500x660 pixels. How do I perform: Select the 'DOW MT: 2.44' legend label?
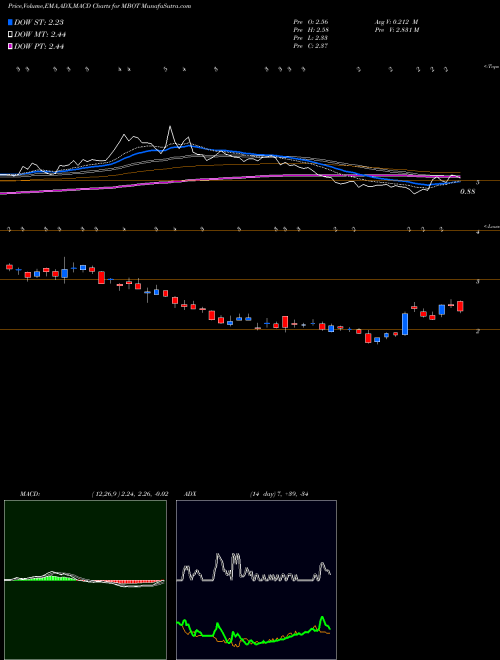click(40, 35)
